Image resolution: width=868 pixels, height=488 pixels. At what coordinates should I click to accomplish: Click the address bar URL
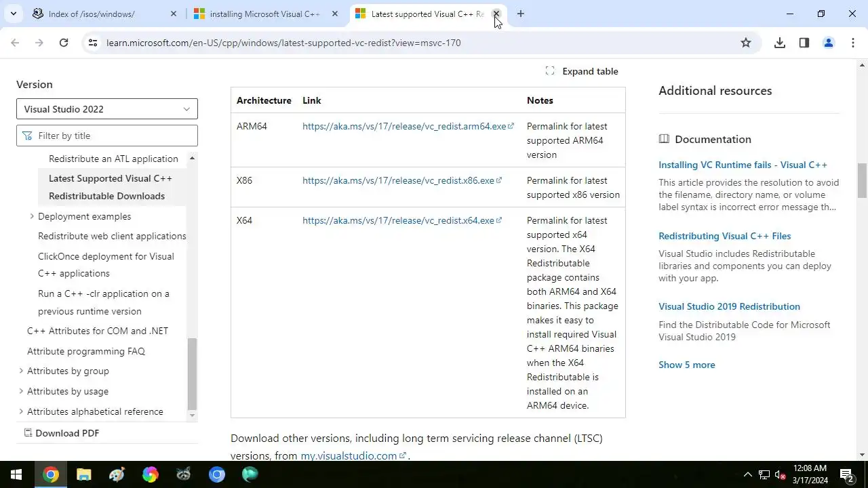point(283,43)
